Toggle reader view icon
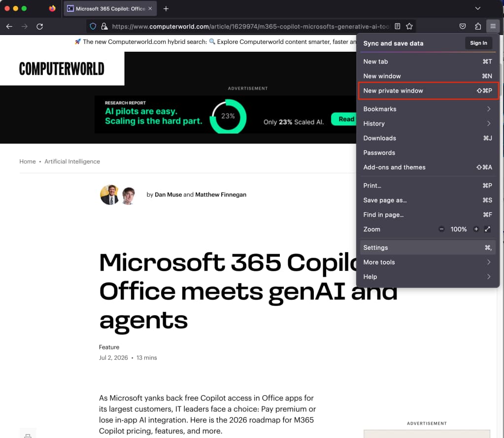This screenshot has width=504, height=438. click(x=398, y=26)
